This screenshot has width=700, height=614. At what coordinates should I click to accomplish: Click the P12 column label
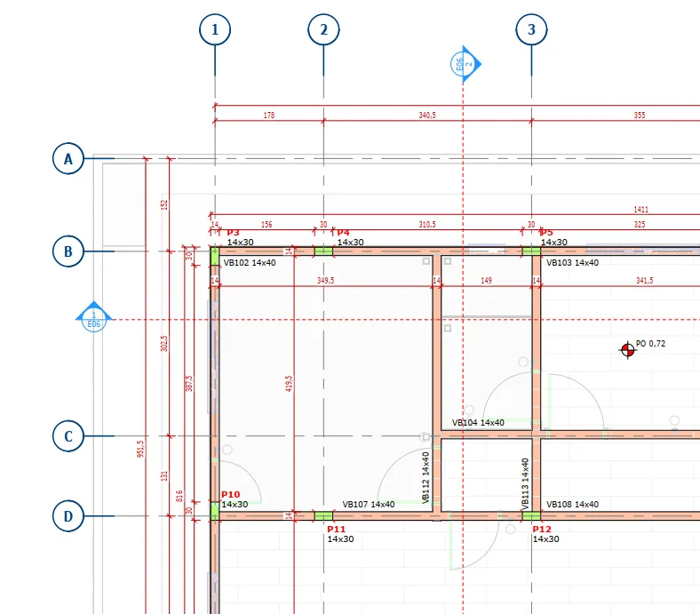tap(541, 529)
